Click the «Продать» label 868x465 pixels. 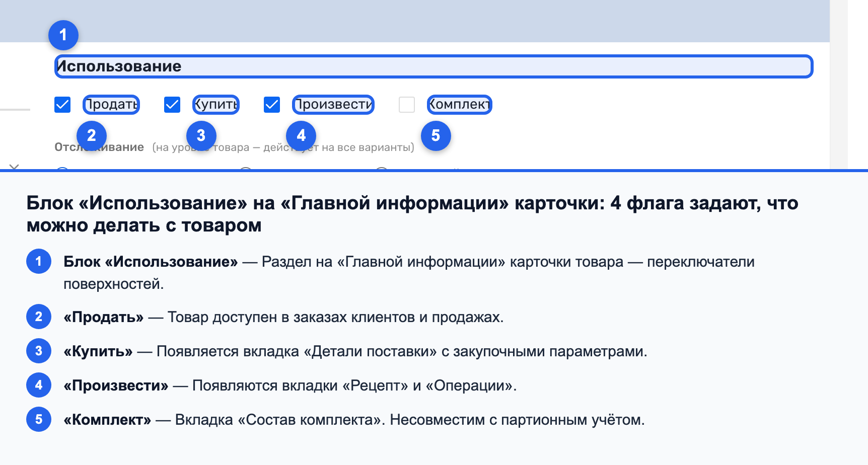point(111,105)
